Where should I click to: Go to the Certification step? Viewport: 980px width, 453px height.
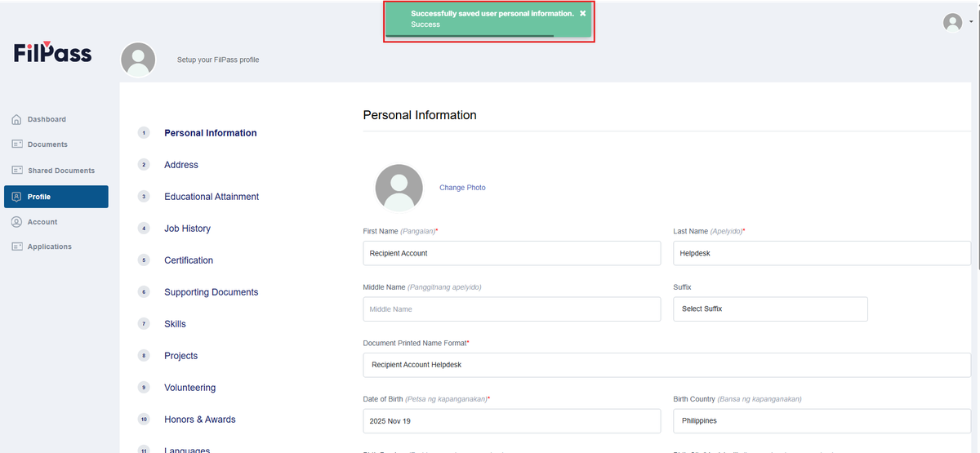pos(189,260)
